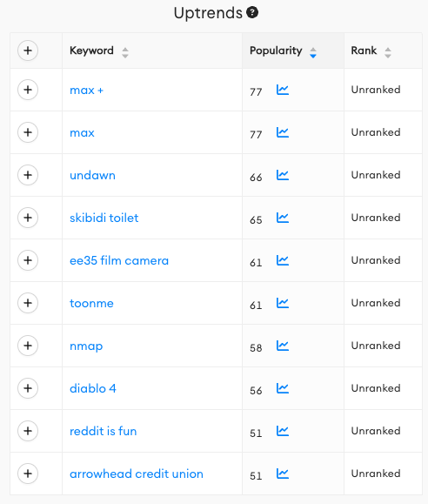Add all keywords using header plus button
Image resolution: width=428 pixels, height=504 pixels.
[x=28, y=50]
